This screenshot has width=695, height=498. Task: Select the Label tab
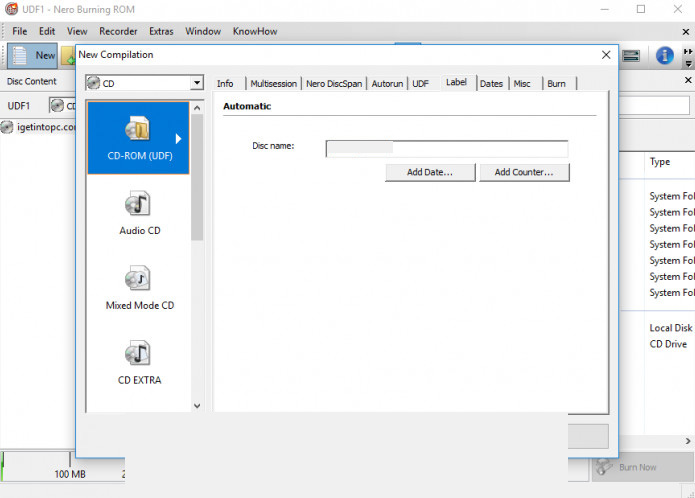[457, 82]
